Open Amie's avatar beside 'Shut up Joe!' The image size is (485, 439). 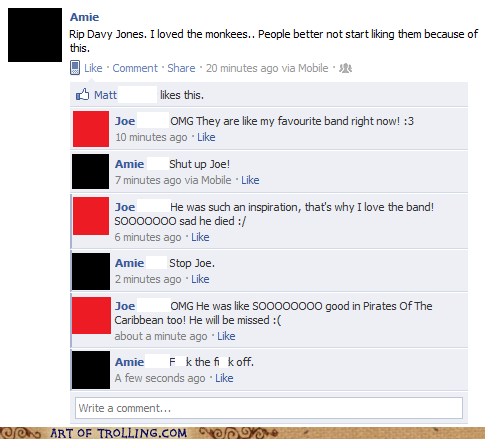(x=91, y=171)
